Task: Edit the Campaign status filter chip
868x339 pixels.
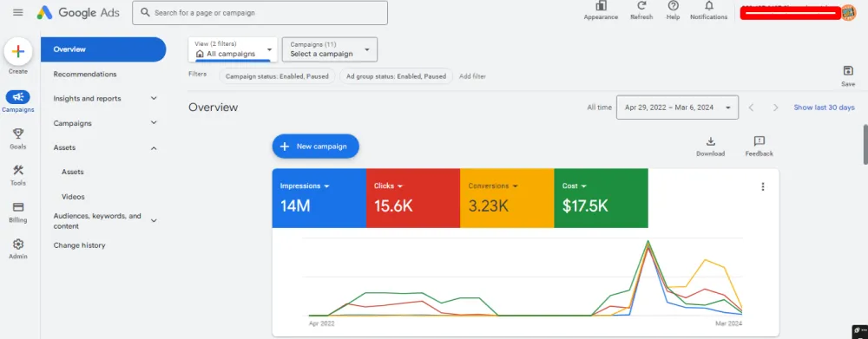Action: 277,76
